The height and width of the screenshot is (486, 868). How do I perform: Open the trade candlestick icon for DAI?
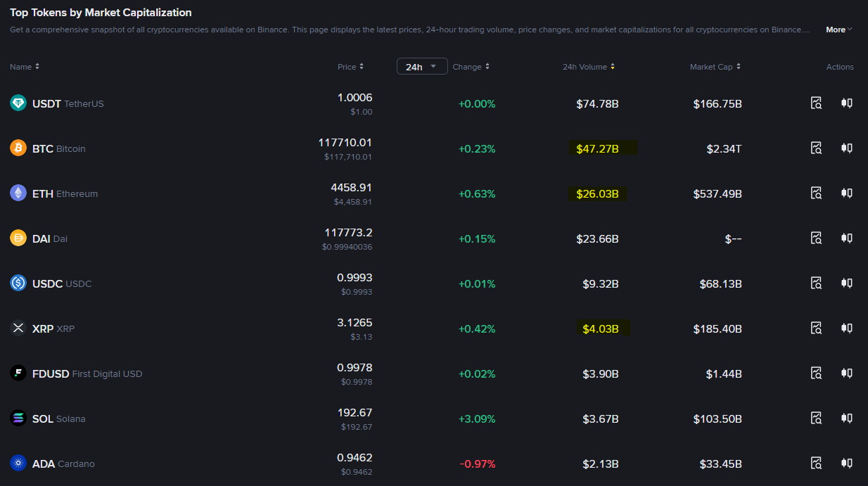coord(847,238)
